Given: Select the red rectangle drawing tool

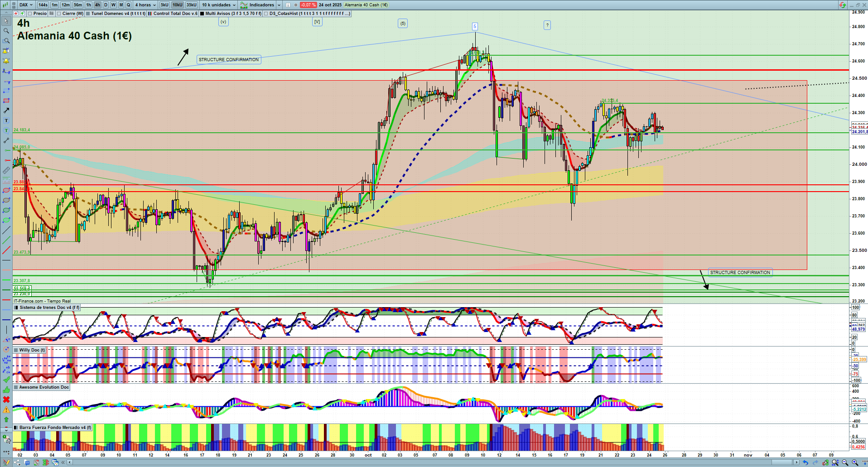Looking at the screenshot, I should point(6,101).
